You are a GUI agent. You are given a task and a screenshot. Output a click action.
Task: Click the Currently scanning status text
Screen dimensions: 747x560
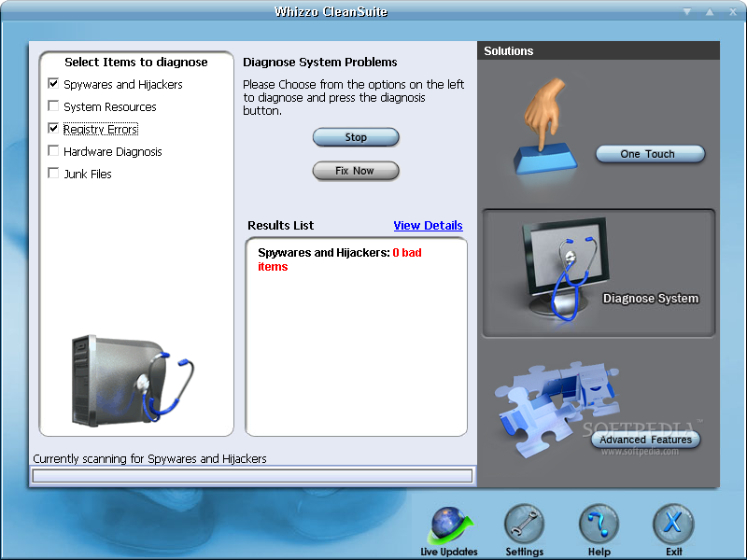click(x=149, y=458)
